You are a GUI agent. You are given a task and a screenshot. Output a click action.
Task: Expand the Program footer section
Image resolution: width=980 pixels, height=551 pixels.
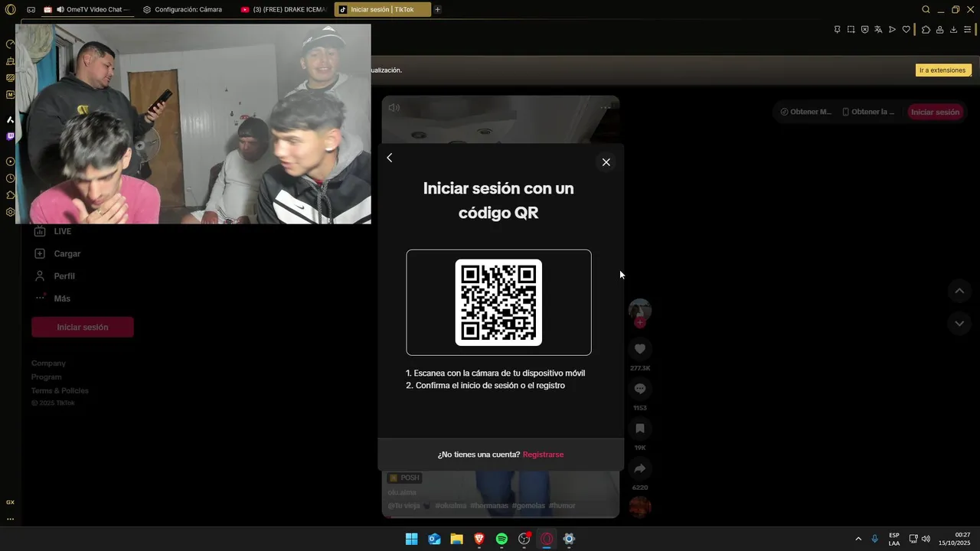tap(46, 377)
